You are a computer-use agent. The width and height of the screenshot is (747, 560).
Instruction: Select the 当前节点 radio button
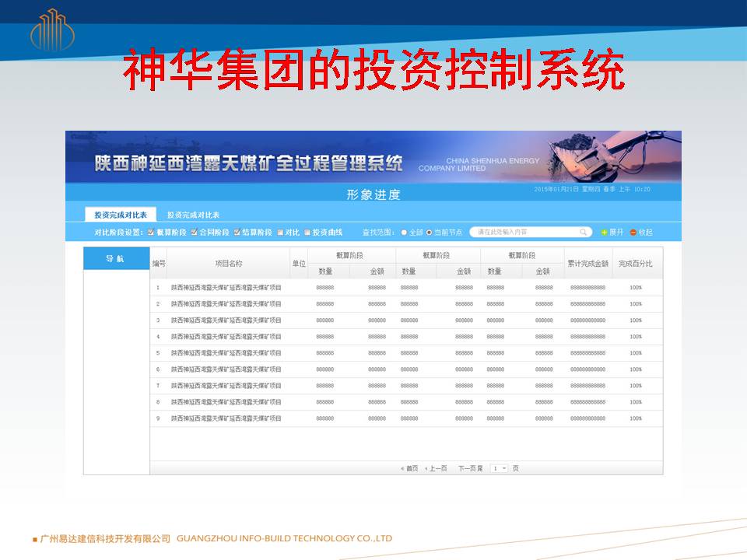430,233
